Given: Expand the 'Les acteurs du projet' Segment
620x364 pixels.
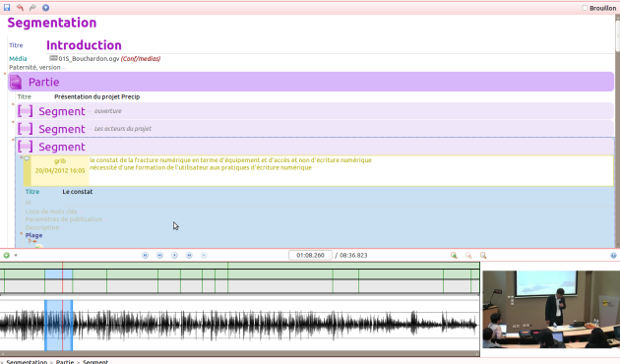Looking at the screenshot, I should point(315,129).
